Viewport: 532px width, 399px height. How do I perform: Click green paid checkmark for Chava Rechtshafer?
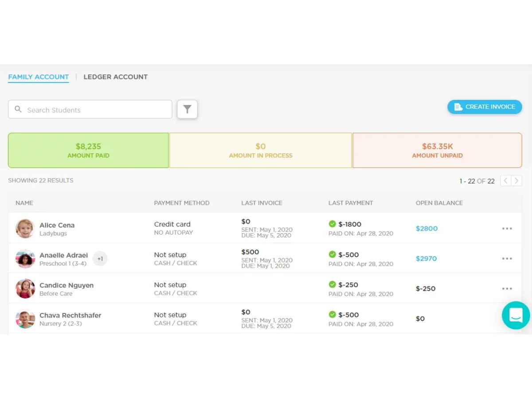[x=332, y=315]
